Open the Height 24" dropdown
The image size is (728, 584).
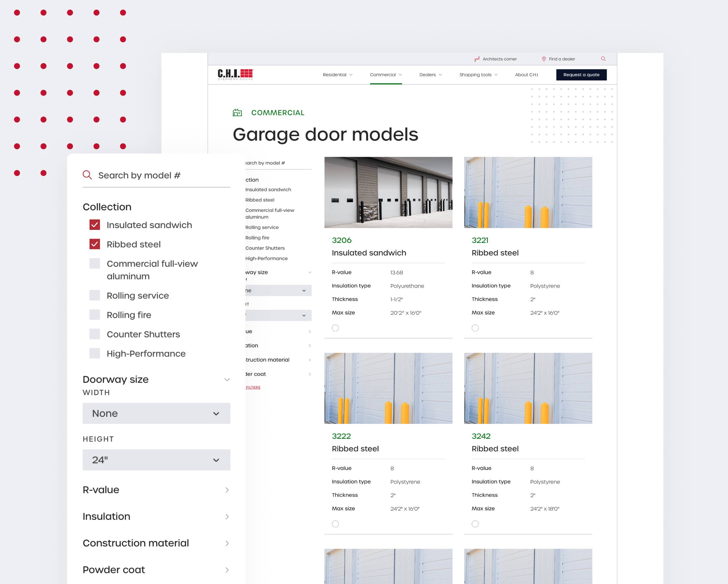pos(156,460)
